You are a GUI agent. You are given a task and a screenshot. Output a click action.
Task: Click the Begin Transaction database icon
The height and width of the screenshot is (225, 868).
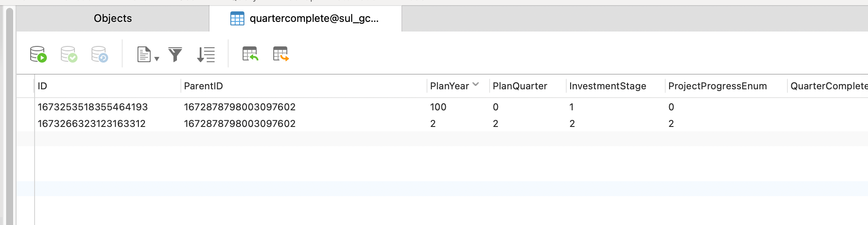38,55
